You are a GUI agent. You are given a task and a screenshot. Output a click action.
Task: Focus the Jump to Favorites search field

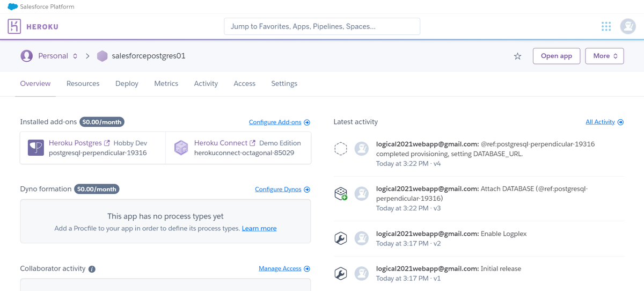click(x=322, y=26)
